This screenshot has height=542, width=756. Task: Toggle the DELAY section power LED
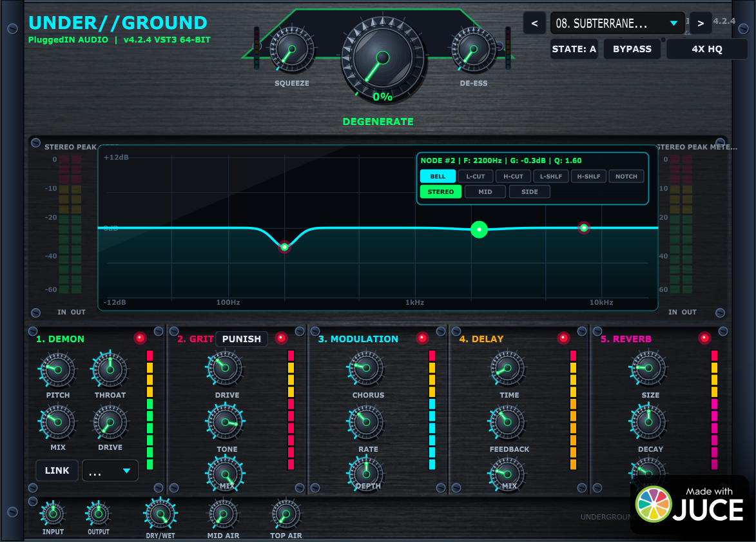click(x=563, y=338)
